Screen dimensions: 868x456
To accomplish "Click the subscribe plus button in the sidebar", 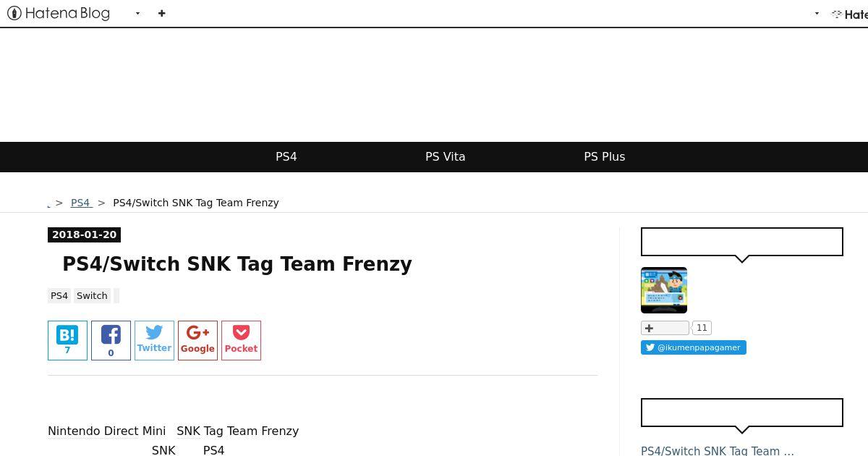I will (665, 328).
